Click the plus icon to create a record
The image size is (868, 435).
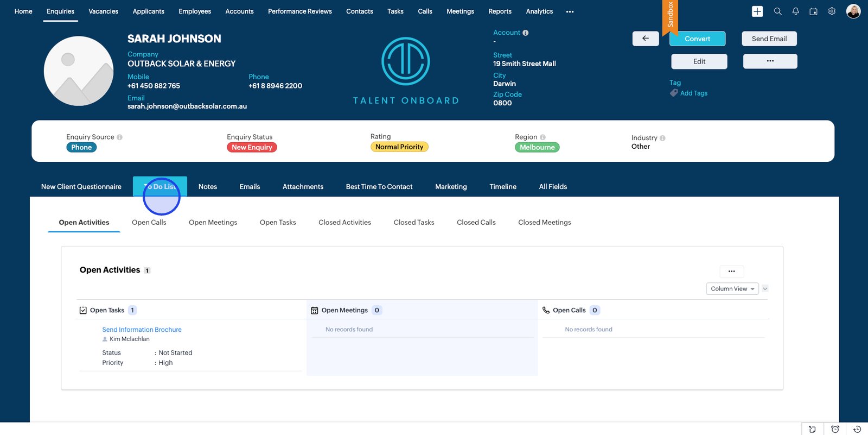click(757, 11)
